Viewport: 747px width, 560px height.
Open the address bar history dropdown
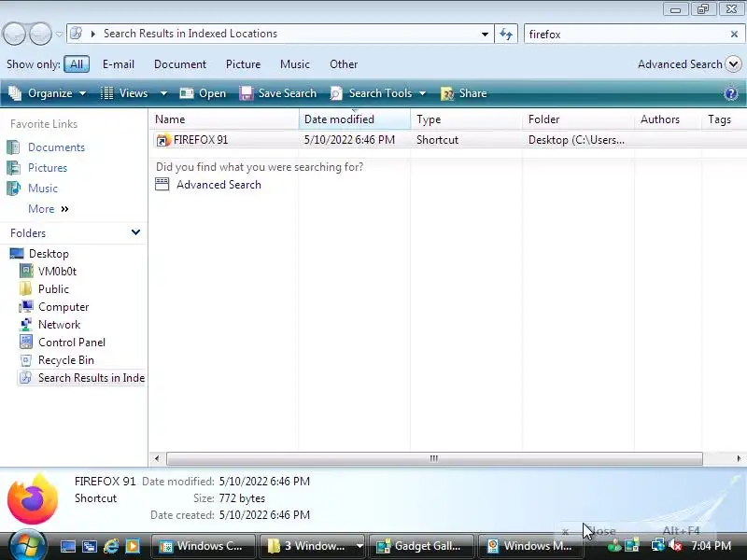[485, 35]
